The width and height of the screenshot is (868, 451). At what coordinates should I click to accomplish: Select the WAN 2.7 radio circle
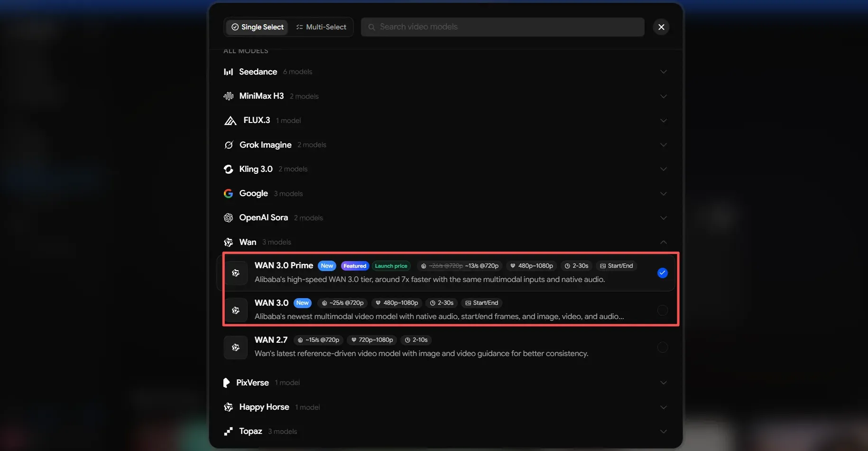(x=663, y=348)
